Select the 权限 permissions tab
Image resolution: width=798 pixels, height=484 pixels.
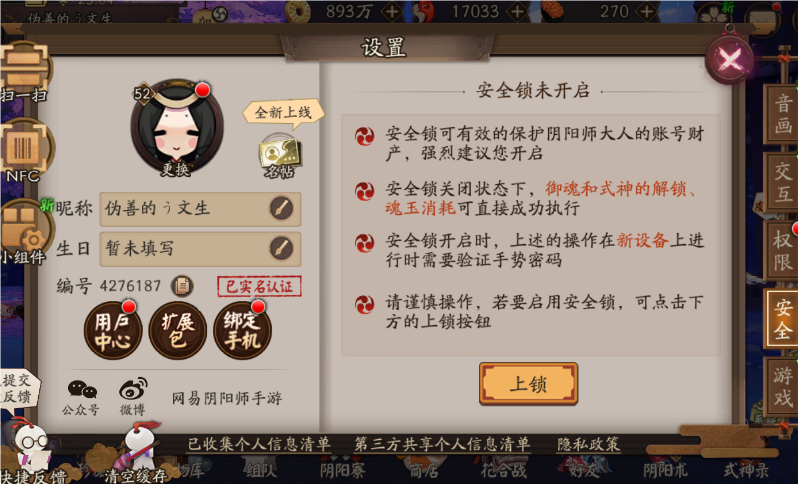click(x=782, y=250)
